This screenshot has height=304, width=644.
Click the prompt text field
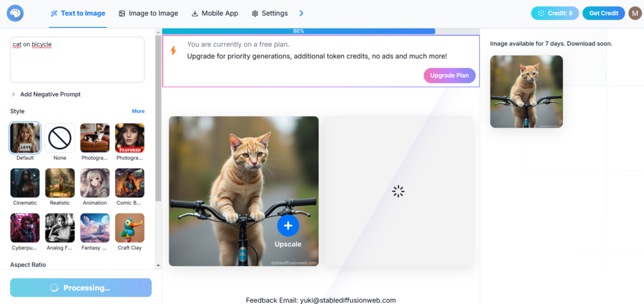[77, 60]
